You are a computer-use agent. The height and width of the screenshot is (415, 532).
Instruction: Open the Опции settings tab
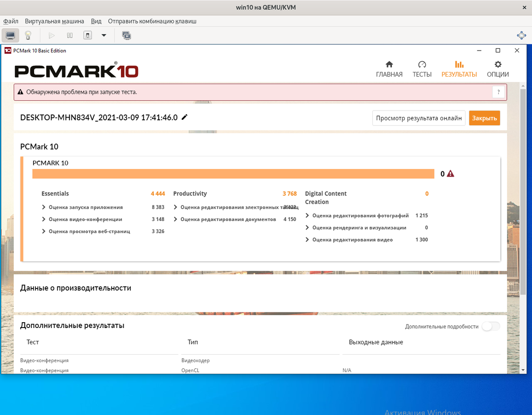click(498, 69)
